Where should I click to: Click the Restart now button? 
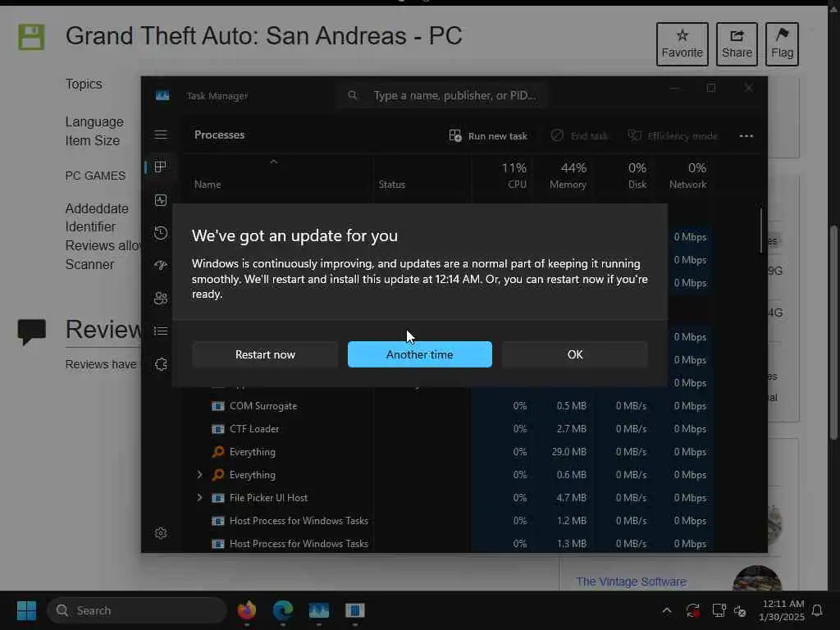point(265,354)
